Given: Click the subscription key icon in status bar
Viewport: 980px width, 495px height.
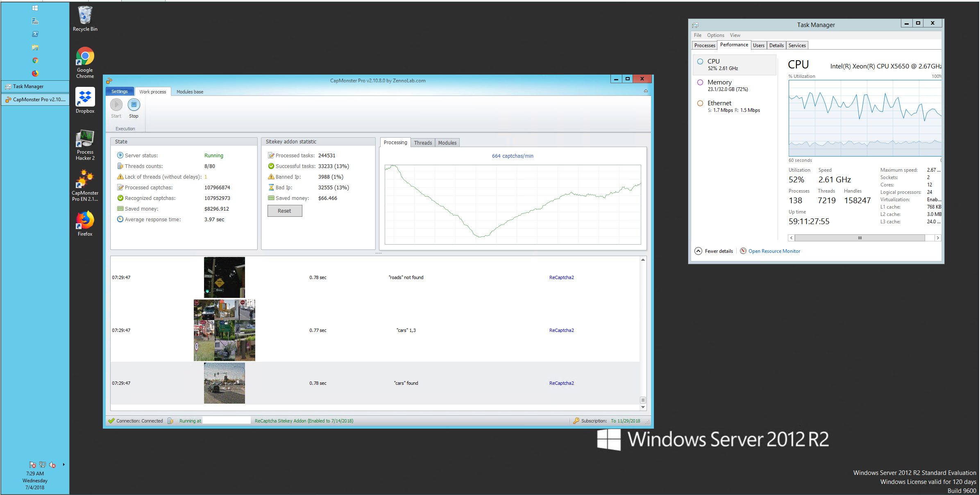Looking at the screenshot, I should click(576, 421).
